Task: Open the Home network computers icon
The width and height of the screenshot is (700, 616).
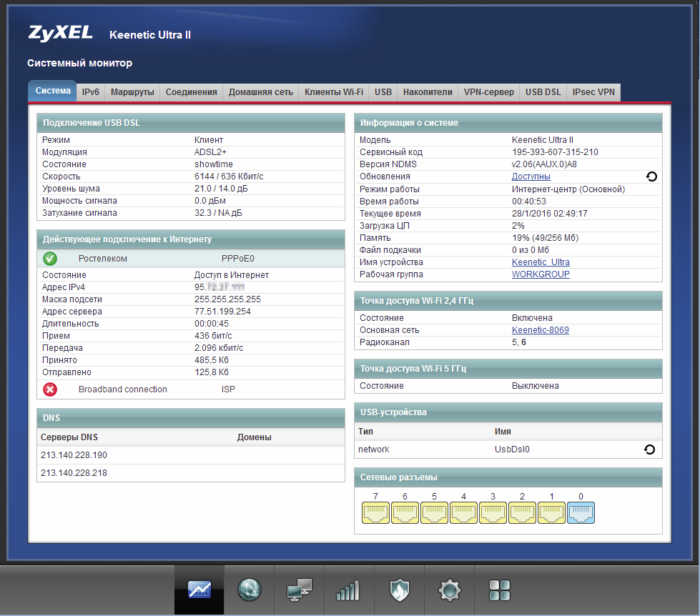Action: pos(299,590)
